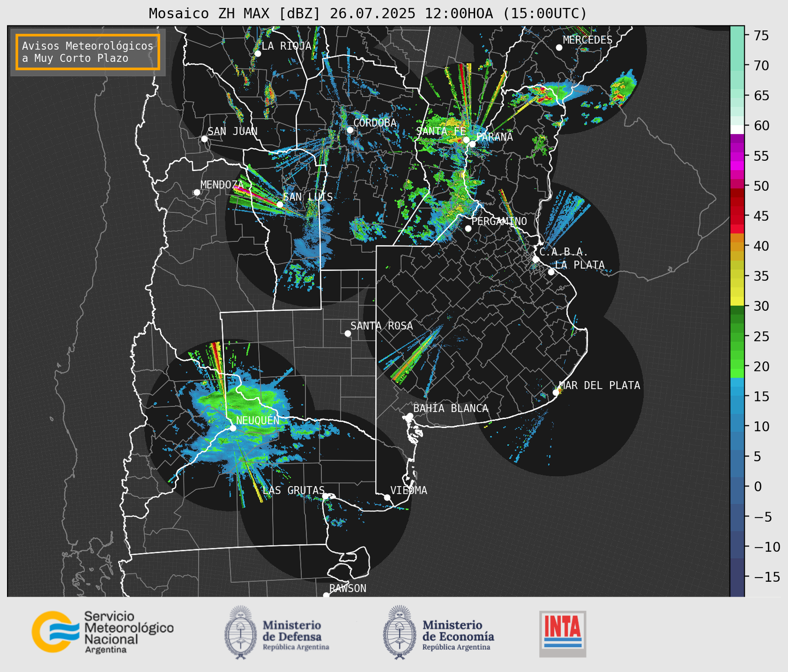Click the LAS GRUTAS marker dot
This screenshot has height=672, width=788.
point(325,496)
